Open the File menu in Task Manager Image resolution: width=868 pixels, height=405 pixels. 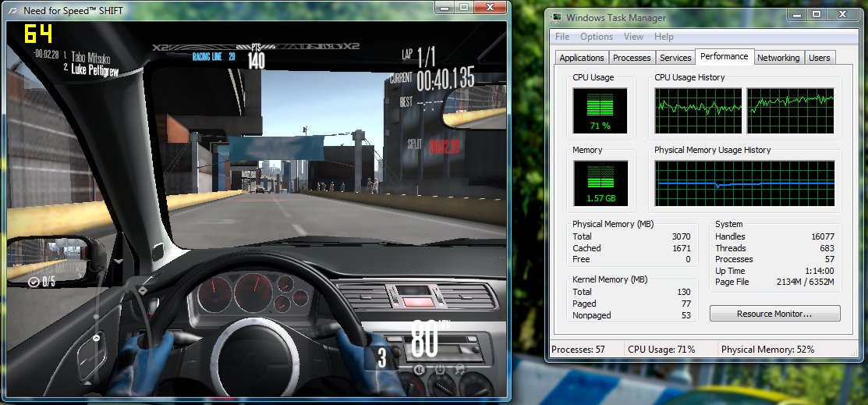pos(562,37)
